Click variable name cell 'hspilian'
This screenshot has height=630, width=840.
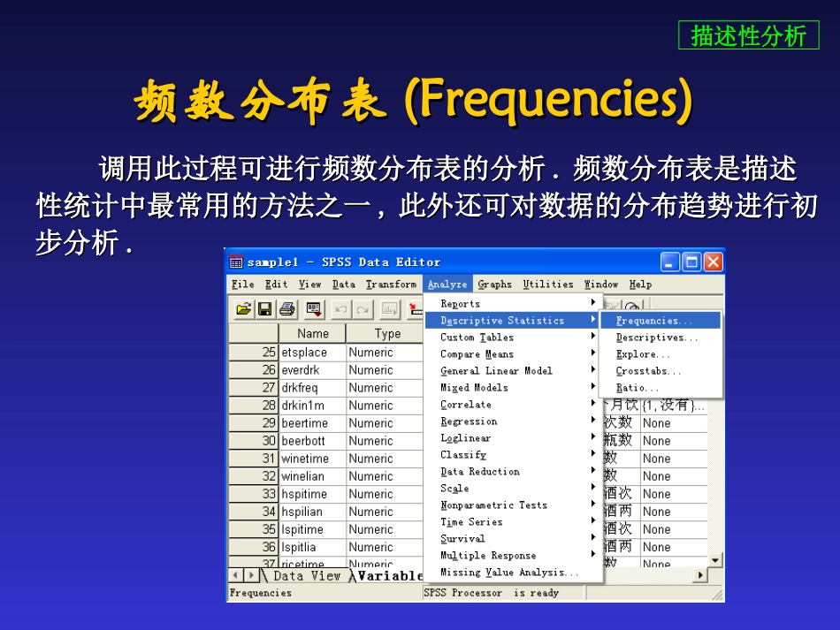[312, 512]
